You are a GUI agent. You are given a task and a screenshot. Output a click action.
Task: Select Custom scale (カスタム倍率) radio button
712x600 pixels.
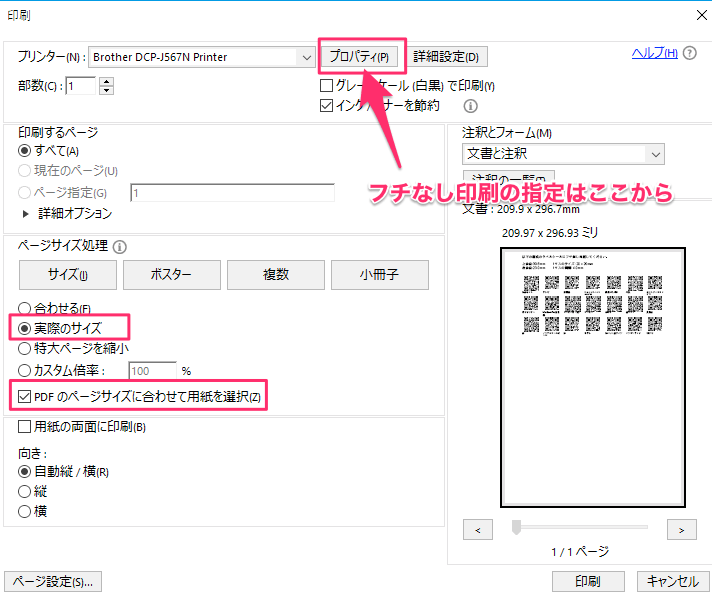coord(25,370)
